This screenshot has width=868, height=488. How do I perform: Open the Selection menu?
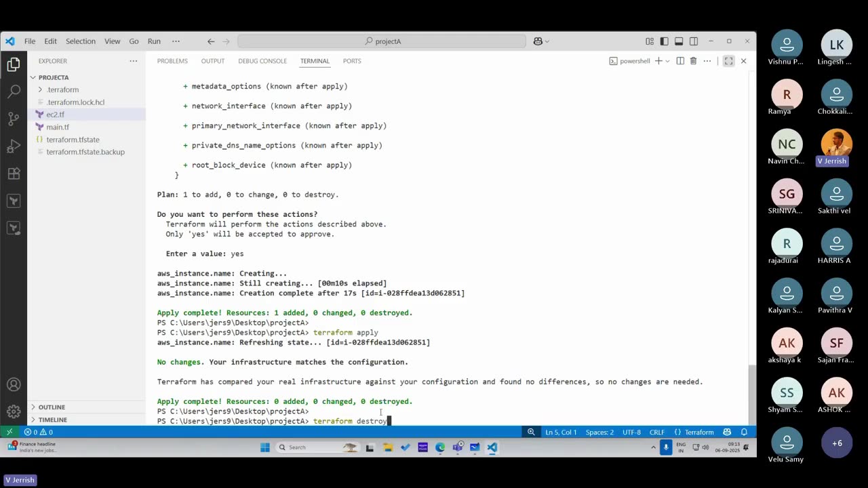click(x=81, y=41)
